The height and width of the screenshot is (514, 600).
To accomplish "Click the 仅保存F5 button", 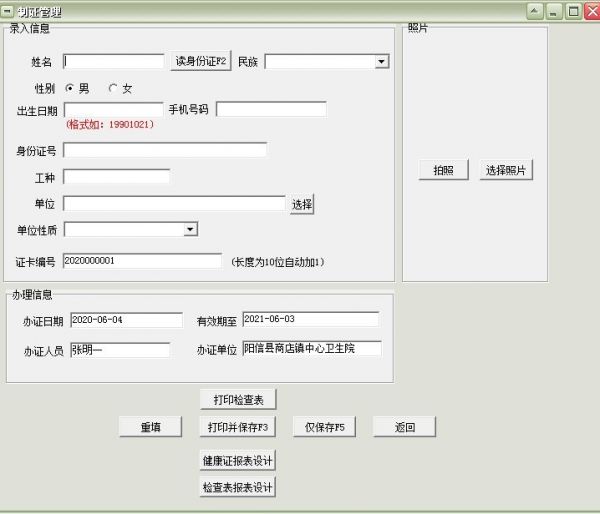I will [x=324, y=427].
